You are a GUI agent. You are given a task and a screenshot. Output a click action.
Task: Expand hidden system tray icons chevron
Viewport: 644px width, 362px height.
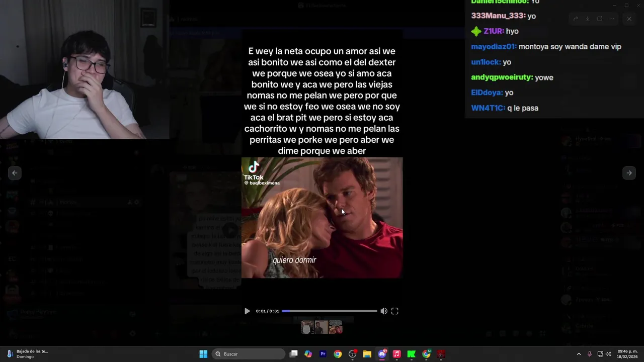click(579, 354)
